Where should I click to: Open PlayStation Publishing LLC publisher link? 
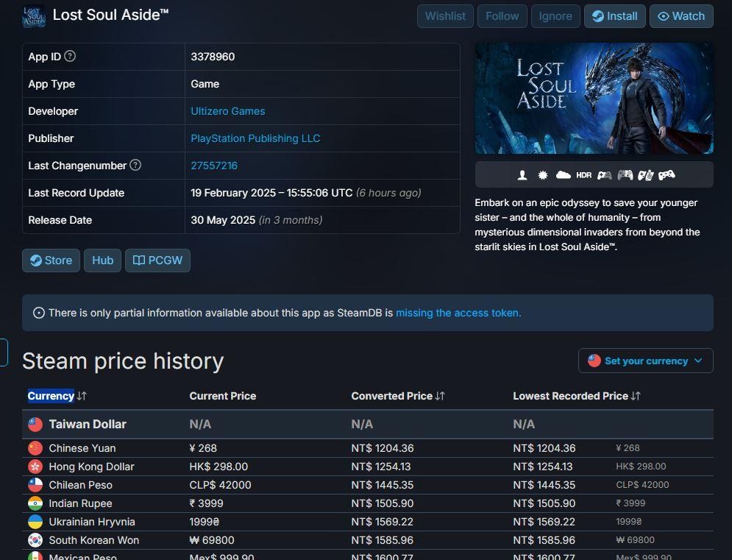click(255, 138)
